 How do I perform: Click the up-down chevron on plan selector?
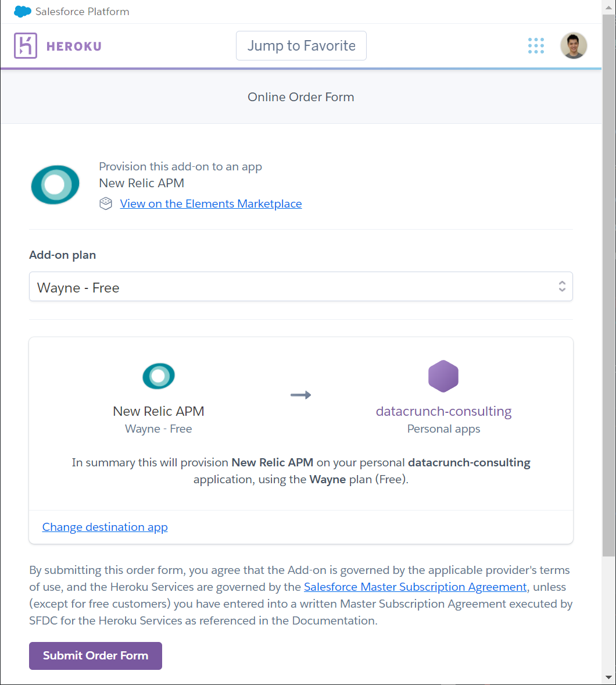pyautogui.click(x=562, y=287)
